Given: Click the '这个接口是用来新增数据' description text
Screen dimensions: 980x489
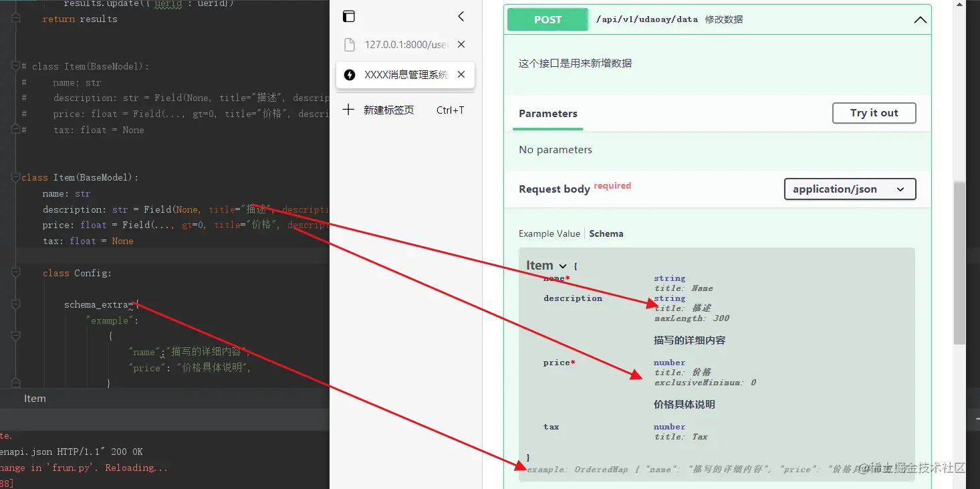Looking at the screenshot, I should point(575,64).
